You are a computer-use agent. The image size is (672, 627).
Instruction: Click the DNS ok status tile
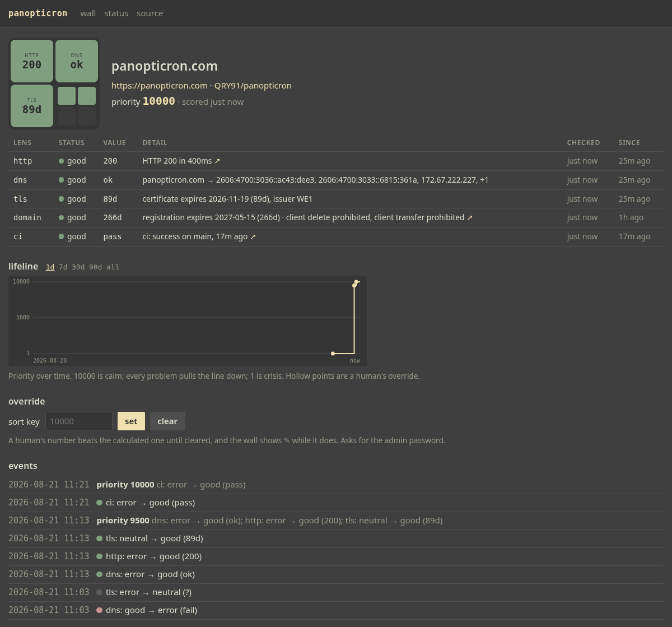[x=77, y=61]
